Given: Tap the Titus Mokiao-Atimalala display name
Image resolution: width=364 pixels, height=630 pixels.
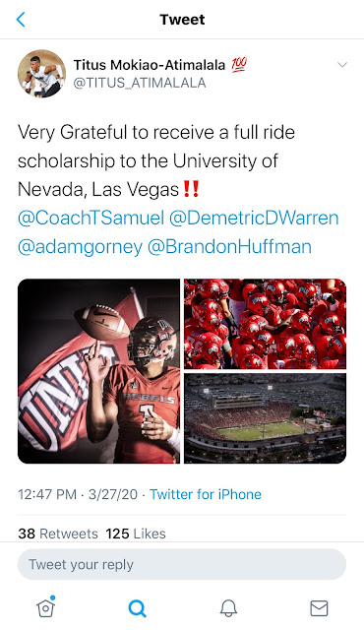Looking at the screenshot, I should [150, 65].
